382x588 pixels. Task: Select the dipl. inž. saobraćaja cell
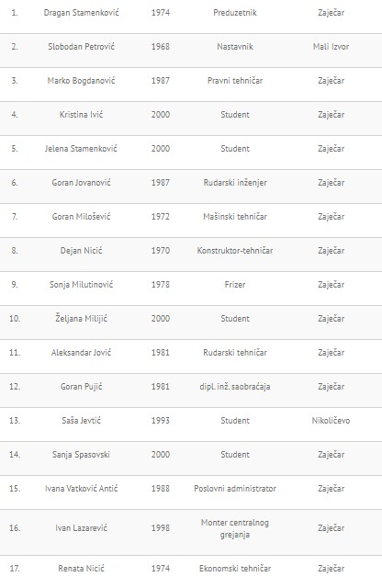point(235,387)
